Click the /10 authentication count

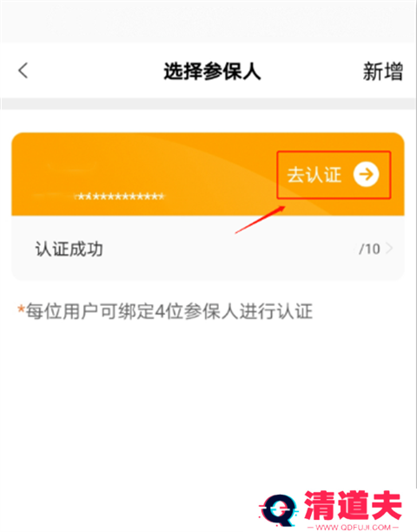tap(369, 249)
